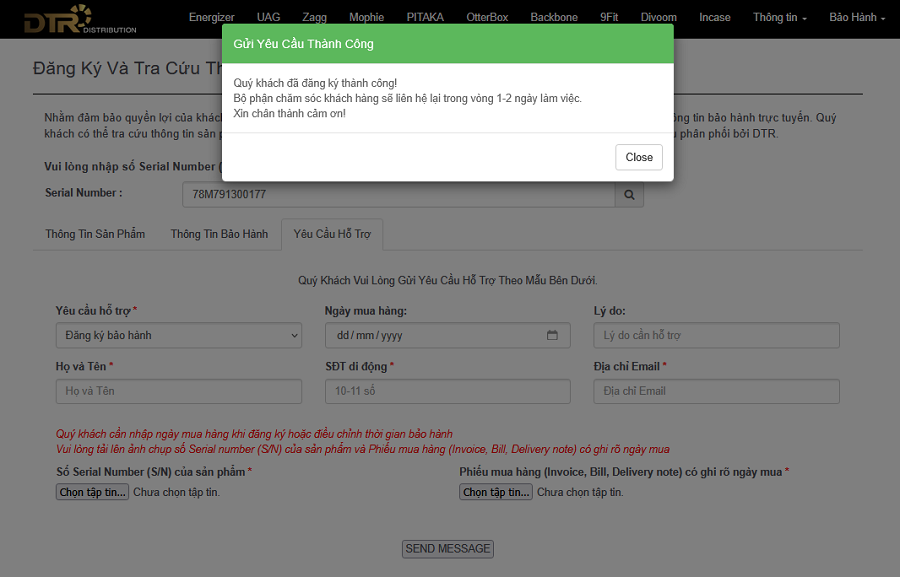
Task: Expand the Thông tin dropdown menu
Action: coord(779,18)
